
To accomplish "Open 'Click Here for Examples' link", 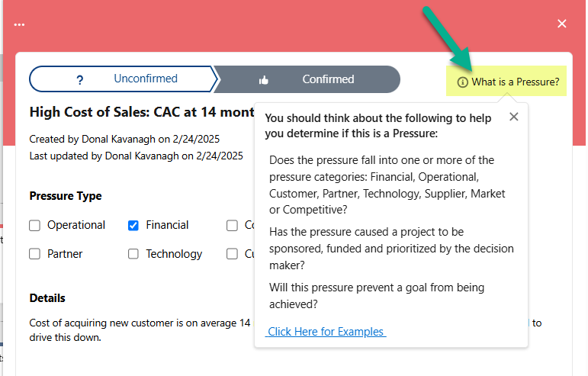I will 326,332.
